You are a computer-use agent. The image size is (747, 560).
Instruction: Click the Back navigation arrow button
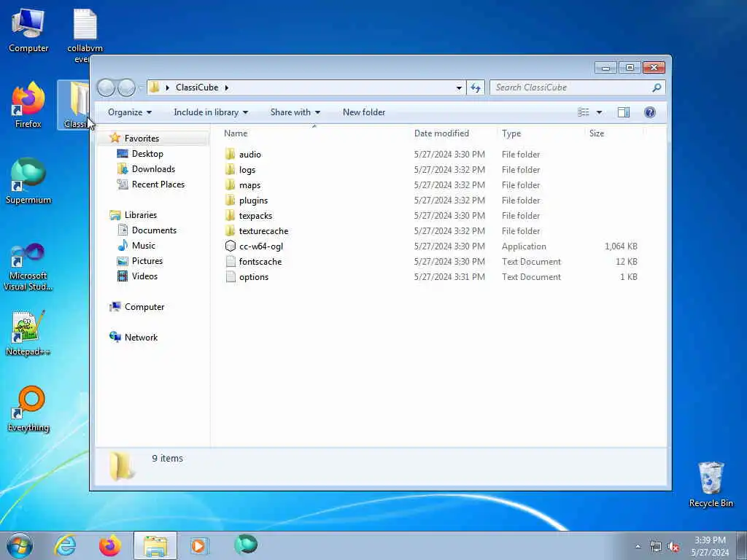(x=106, y=87)
